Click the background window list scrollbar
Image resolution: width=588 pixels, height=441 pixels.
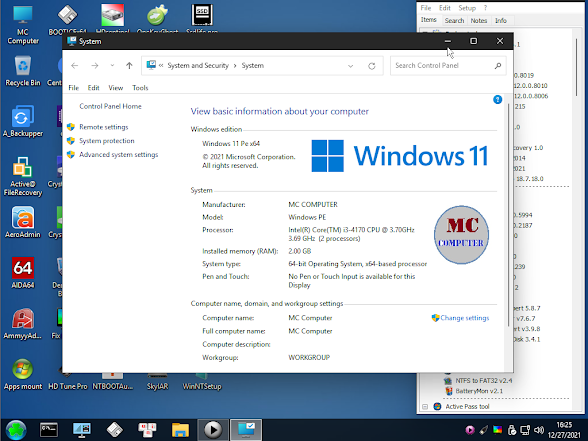coord(577,68)
